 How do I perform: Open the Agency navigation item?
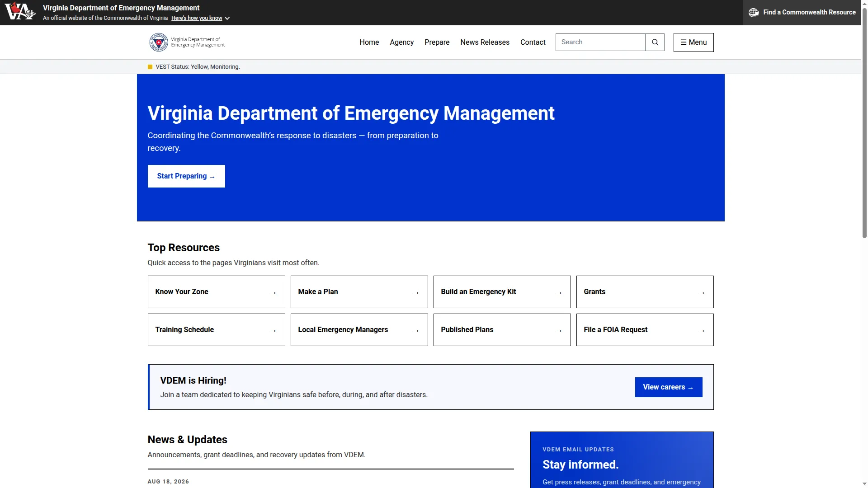coord(402,42)
